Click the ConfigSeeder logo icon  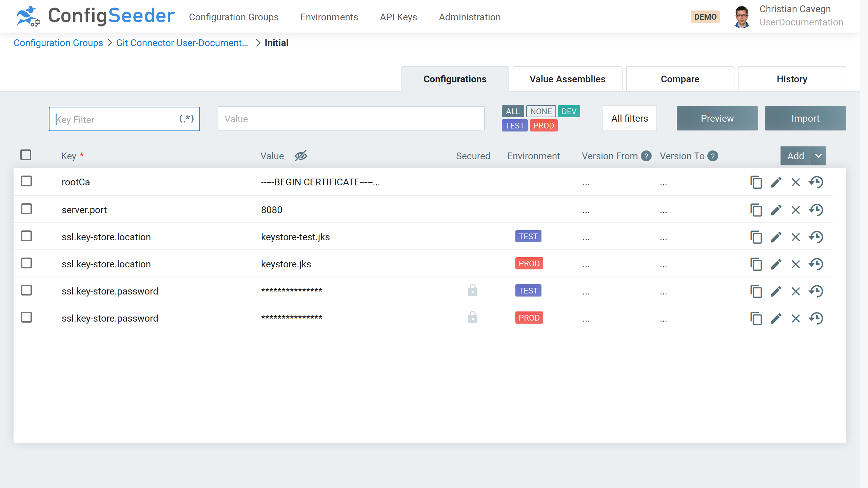[x=28, y=16]
